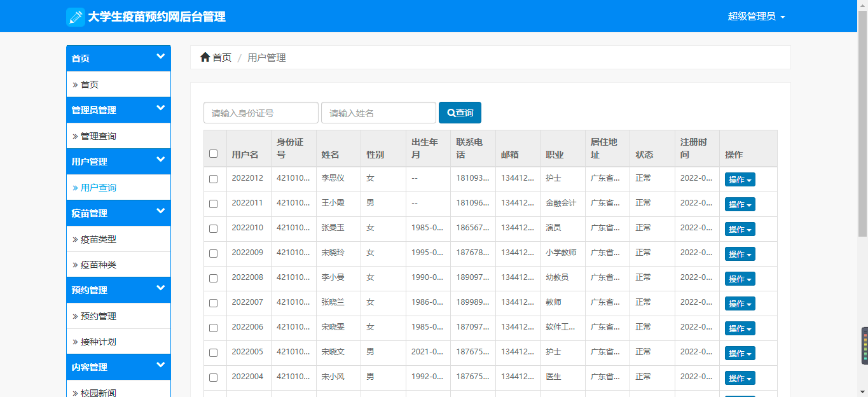Check the checkbox for user 2022012

(x=214, y=179)
